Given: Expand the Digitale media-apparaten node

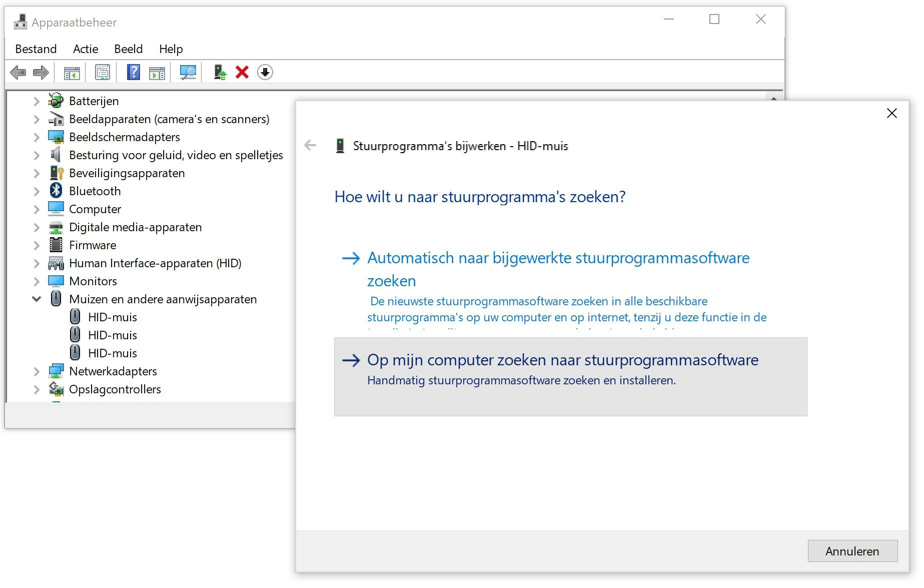Looking at the screenshot, I should tap(36, 227).
